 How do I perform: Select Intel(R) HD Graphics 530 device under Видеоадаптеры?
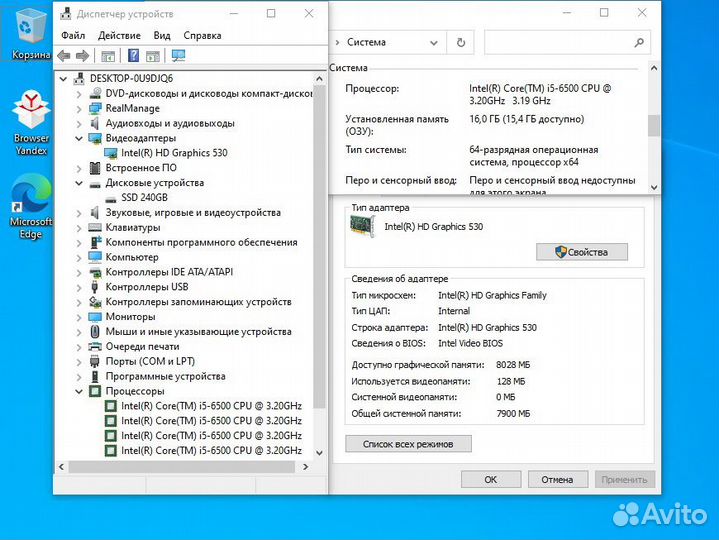click(174, 153)
